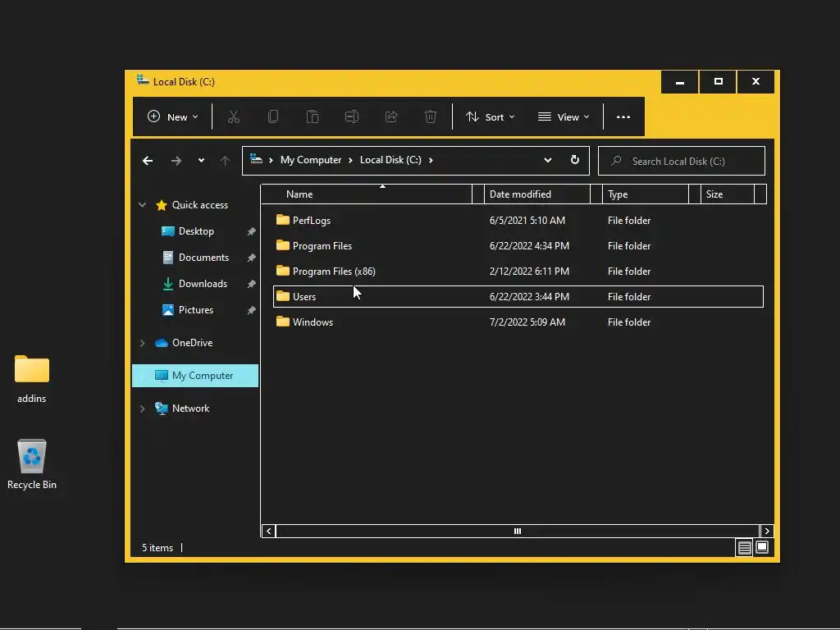
Task: Open Quick access in sidebar
Action: point(192,204)
